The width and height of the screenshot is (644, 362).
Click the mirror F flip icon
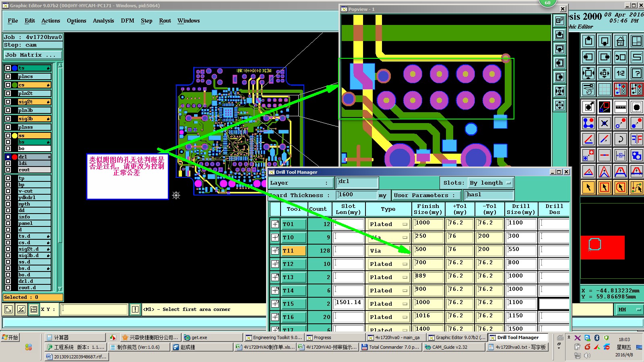coord(637,139)
